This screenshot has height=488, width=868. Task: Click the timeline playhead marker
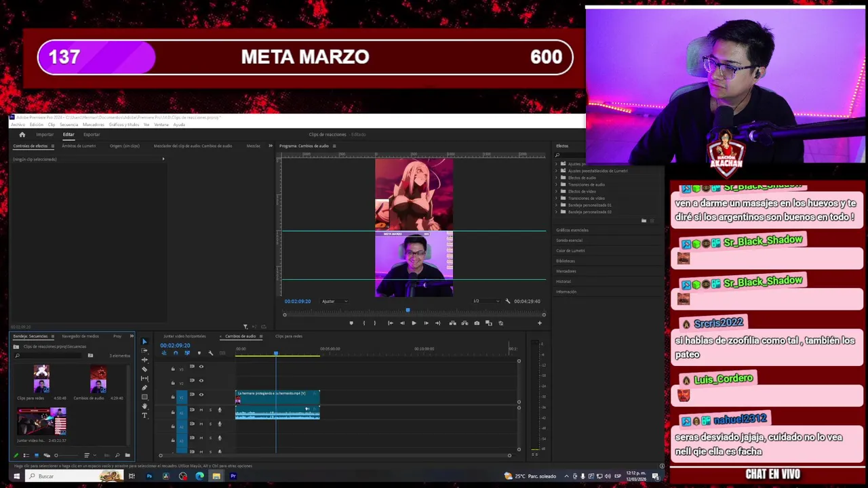276,353
